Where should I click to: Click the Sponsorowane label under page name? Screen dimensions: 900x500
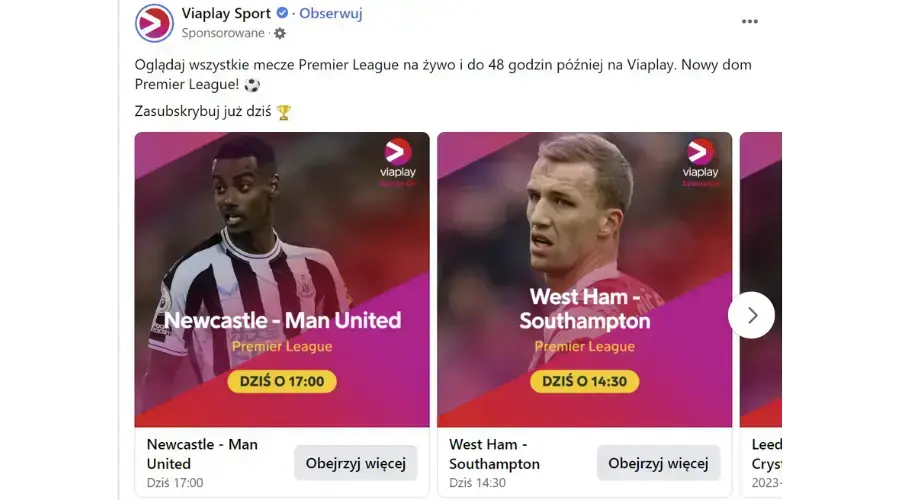(x=223, y=33)
